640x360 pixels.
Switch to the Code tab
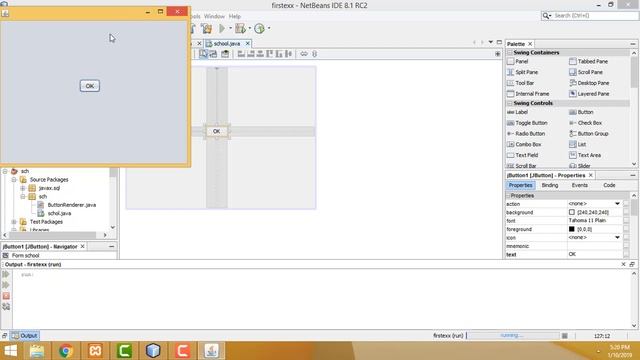tap(609, 185)
